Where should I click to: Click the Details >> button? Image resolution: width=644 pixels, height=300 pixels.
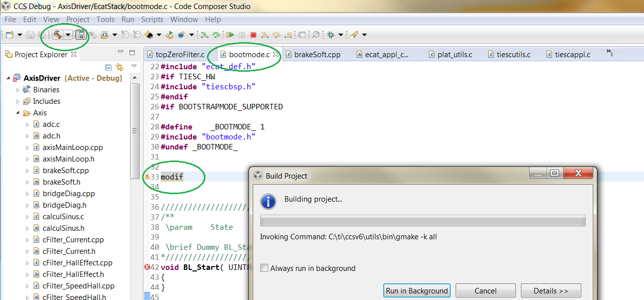[x=551, y=290]
